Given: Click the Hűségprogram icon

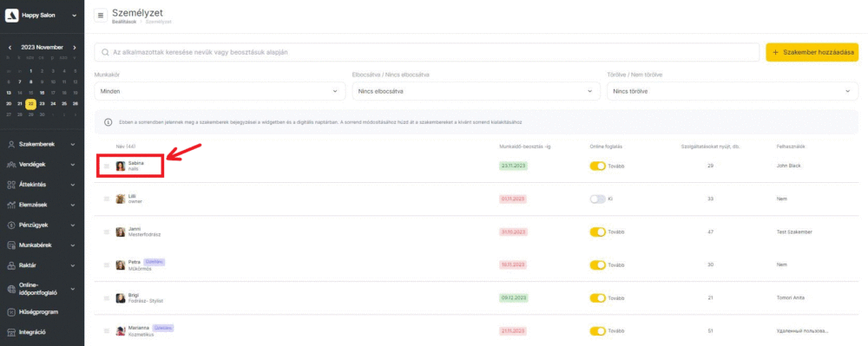Looking at the screenshot, I should tap(11, 312).
